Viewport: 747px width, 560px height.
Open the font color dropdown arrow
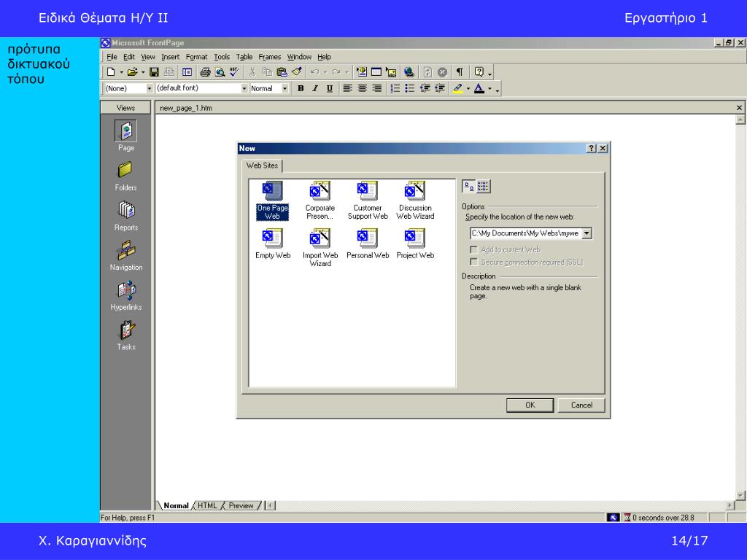coord(489,88)
